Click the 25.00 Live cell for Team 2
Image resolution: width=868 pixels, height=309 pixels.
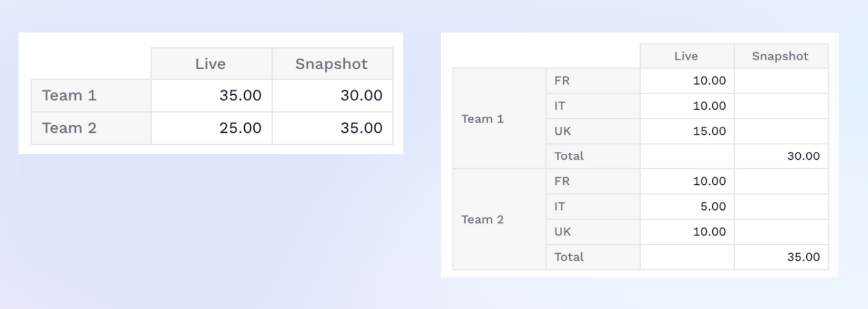pos(211,128)
